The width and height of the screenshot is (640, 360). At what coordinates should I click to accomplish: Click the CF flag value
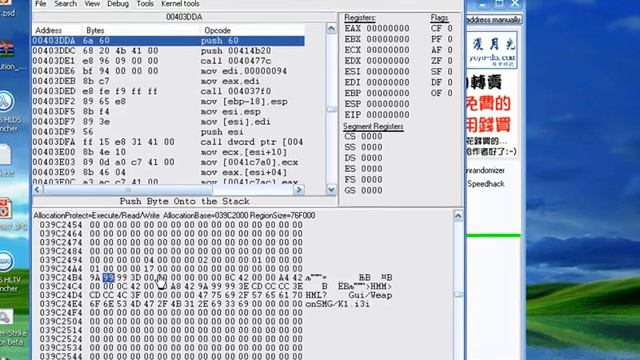click(x=450, y=29)
